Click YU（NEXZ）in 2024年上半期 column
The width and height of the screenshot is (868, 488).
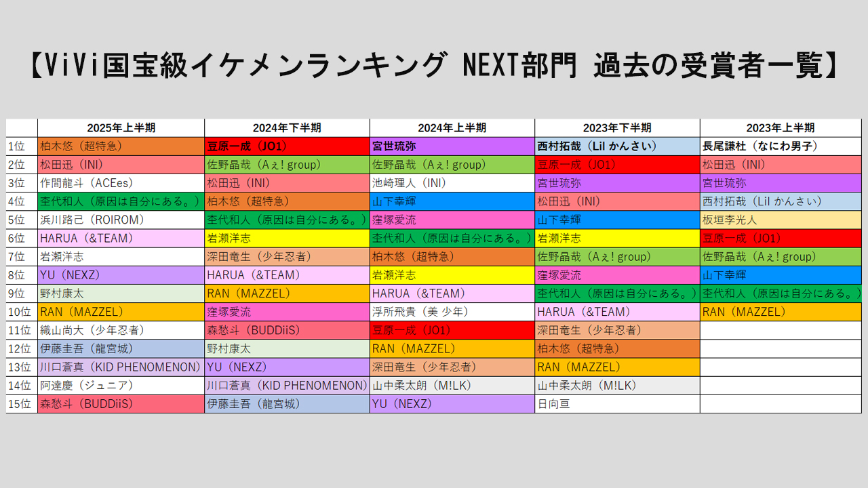point(452,404)
